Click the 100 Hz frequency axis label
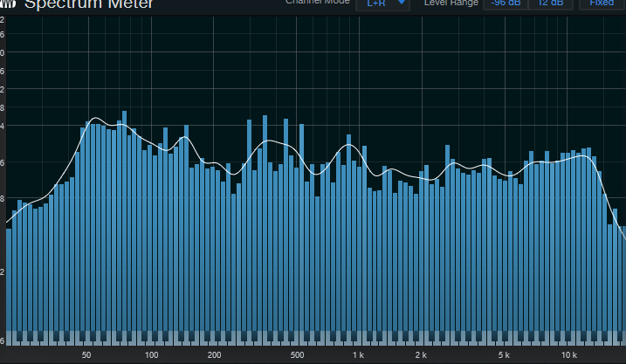626x364 pixels. click(151, 354)
